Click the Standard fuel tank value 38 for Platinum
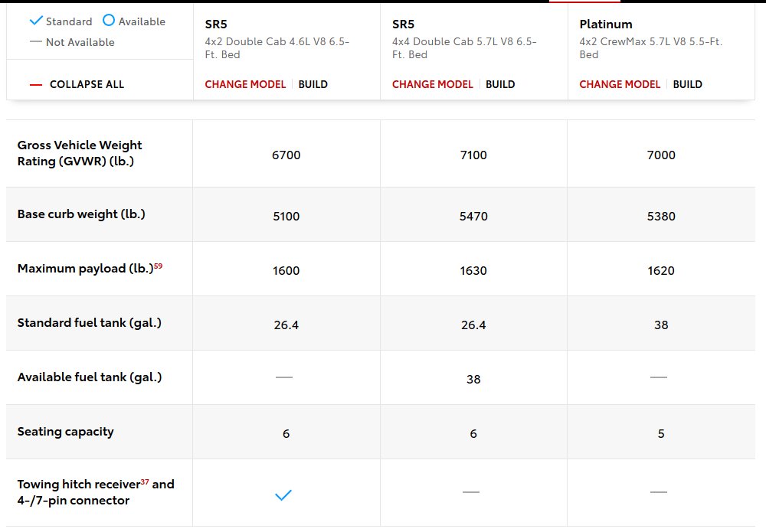The width and height of the screenshot is (766, 532). point(661,325)
